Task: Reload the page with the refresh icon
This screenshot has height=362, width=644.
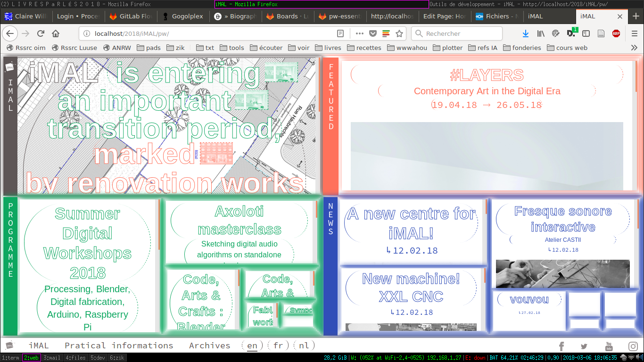Action: pyautogui.click(x=41, y=33)
